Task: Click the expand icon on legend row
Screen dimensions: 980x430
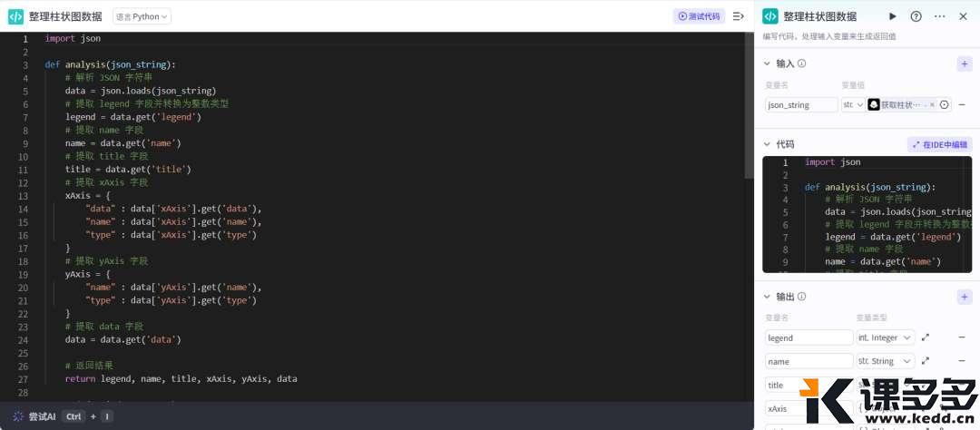Action: 926,337
